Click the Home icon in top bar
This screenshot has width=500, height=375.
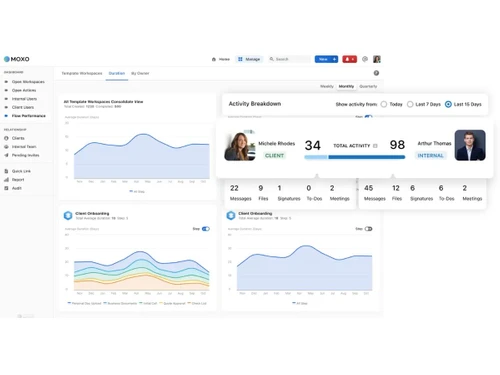pos(214,59)
